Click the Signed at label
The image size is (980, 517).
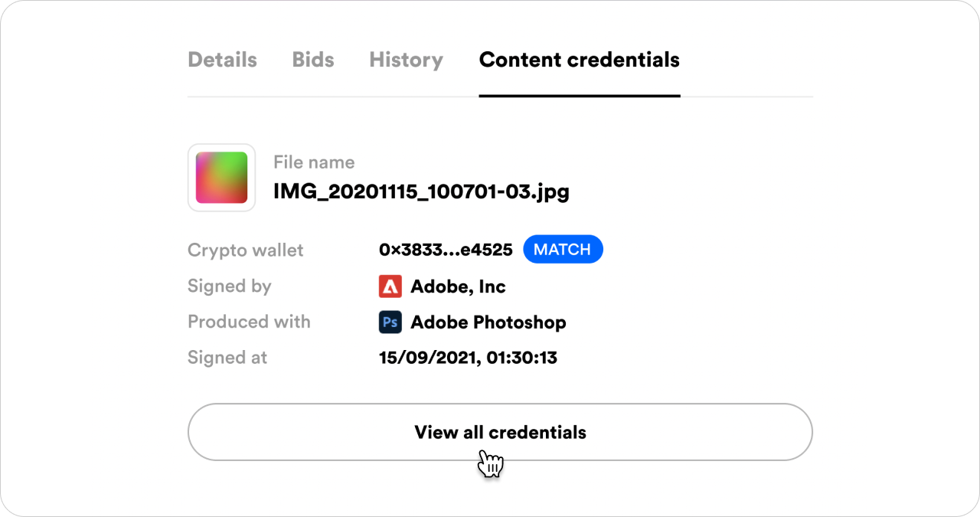click(x=227, y=358)
